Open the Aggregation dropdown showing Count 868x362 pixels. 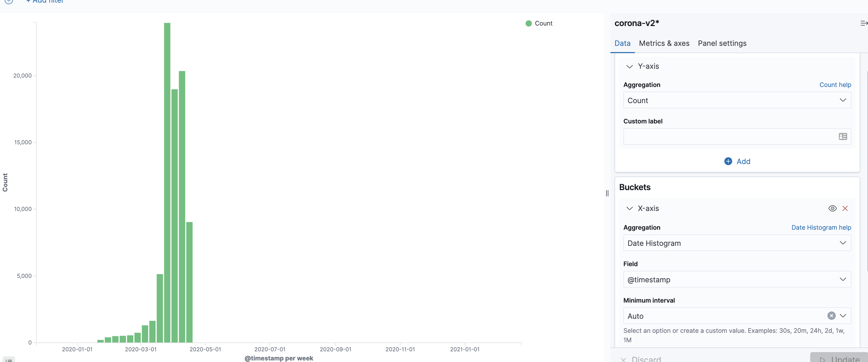tap(737, 100)
